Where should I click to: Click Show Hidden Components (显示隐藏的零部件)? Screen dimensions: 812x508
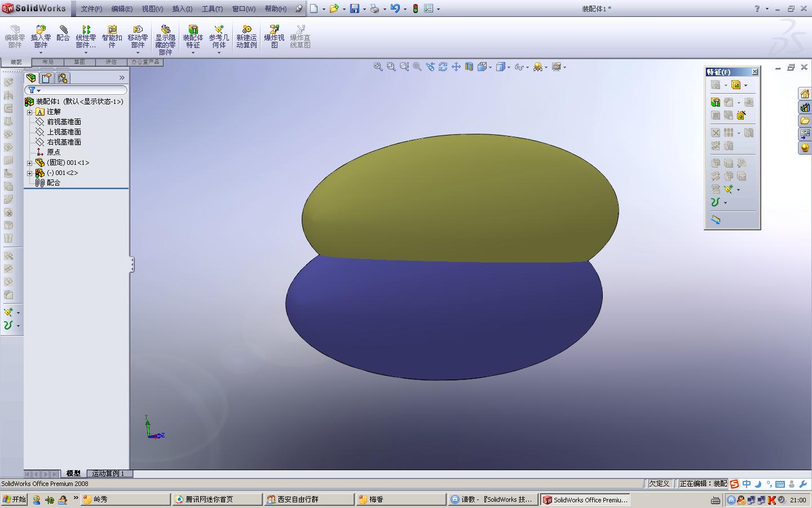click(165, 40)
